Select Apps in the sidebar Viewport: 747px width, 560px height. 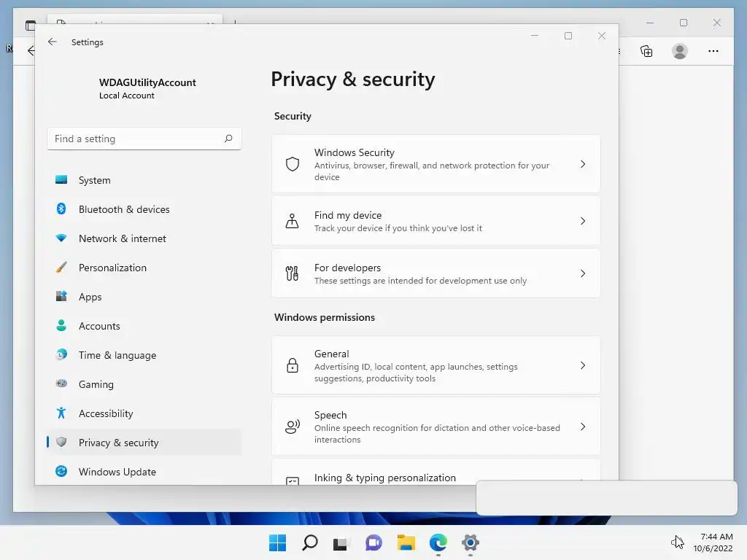pos(144,296)
